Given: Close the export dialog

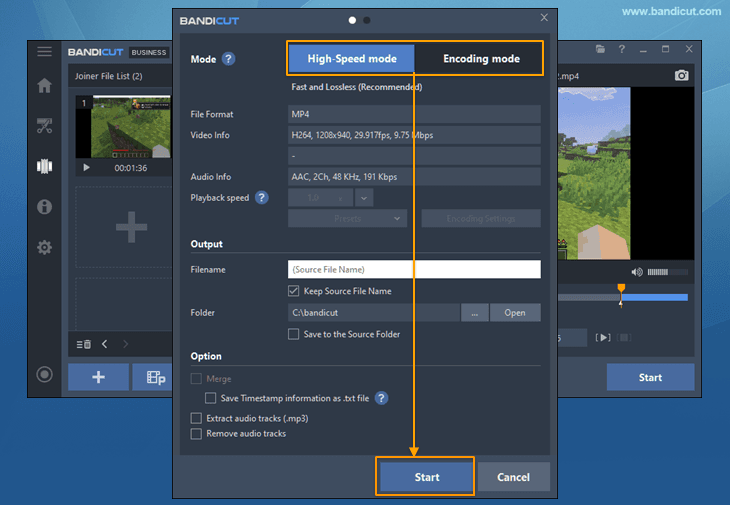Looking at the screenshot, I should tap(544, 18).
